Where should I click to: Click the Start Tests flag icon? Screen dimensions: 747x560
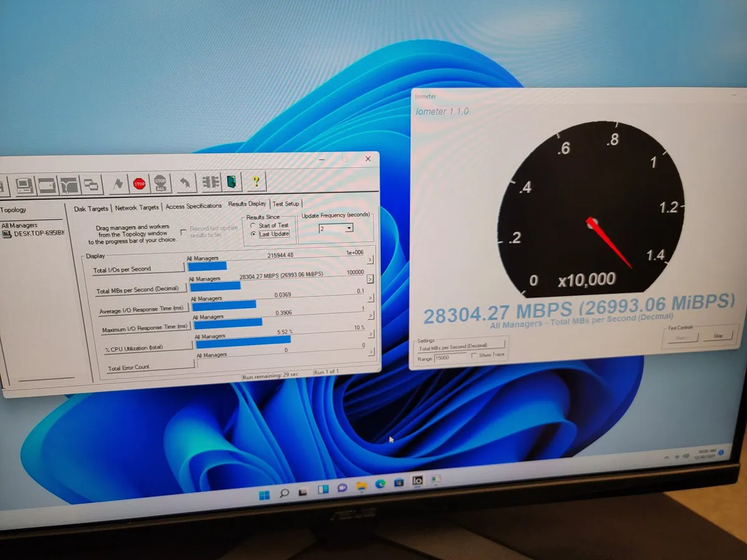pyautogui.click(x=117, y=184)
